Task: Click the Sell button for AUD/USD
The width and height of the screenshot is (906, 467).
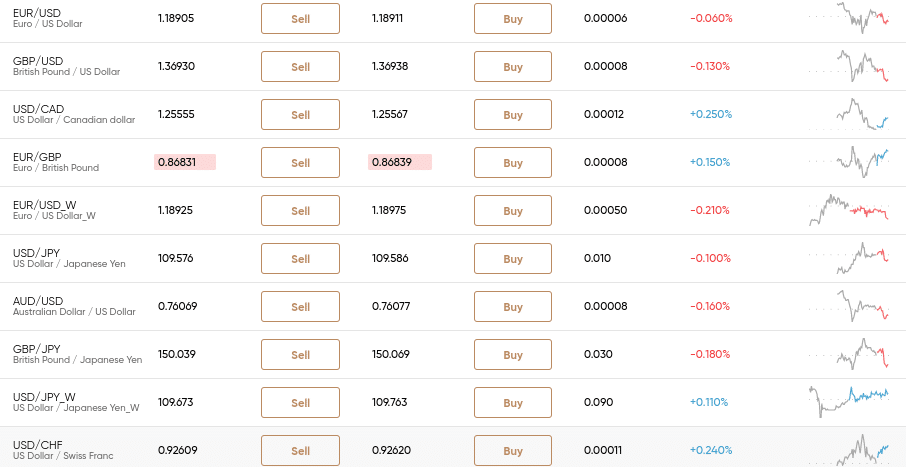Action: pyautogui.click(x=300, y=306)
